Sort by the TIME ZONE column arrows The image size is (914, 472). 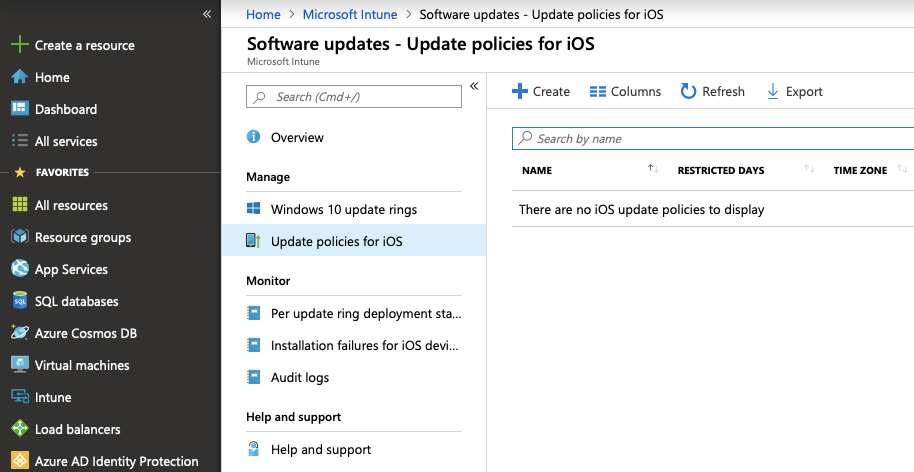pyautogui.click(x=902, y=169)
